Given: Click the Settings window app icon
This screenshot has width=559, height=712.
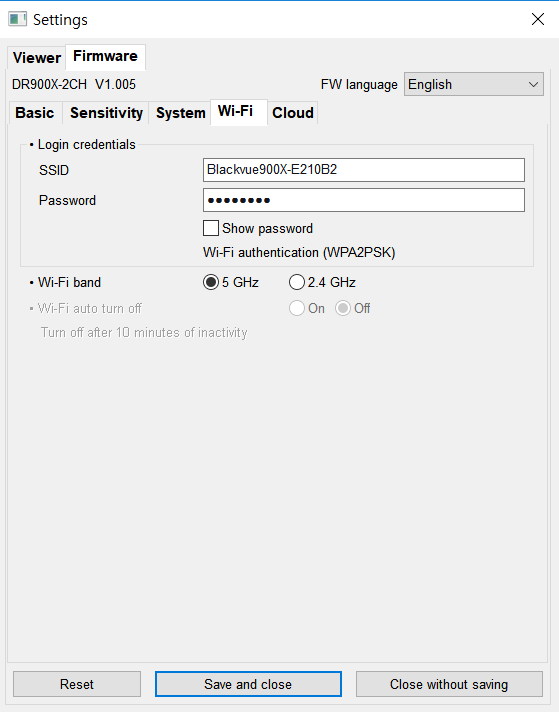Looking at the screenshot, I should coord(17,19).
